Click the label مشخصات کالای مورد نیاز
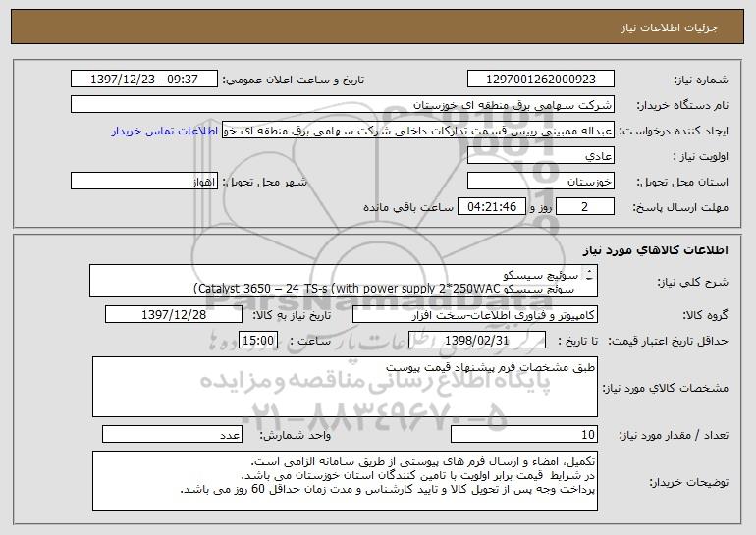Screen dimensions: 756x535 coord(666,388)
